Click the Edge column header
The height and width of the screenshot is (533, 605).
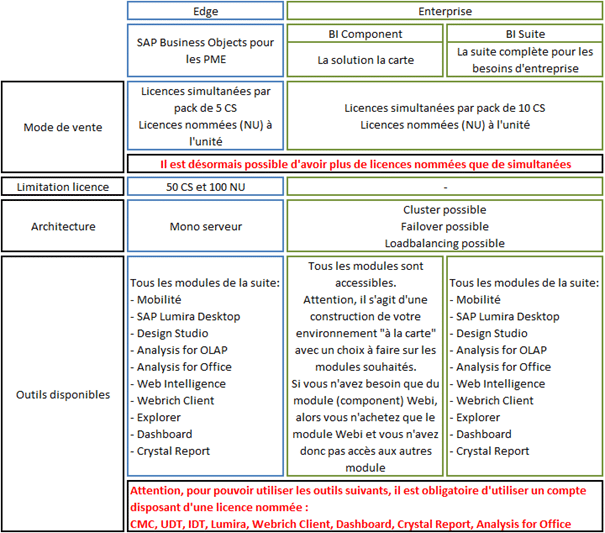coord(205,11)
